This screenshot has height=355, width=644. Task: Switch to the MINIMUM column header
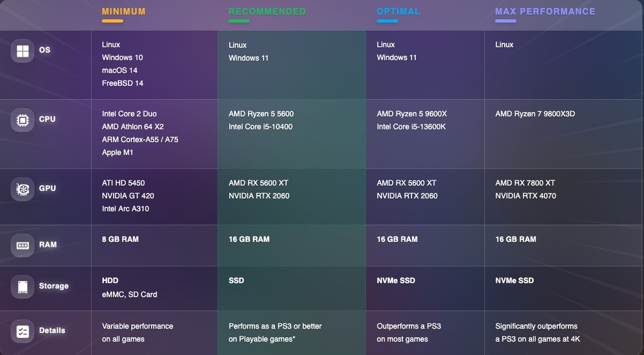pyautogui.click(x=123, y=11)
